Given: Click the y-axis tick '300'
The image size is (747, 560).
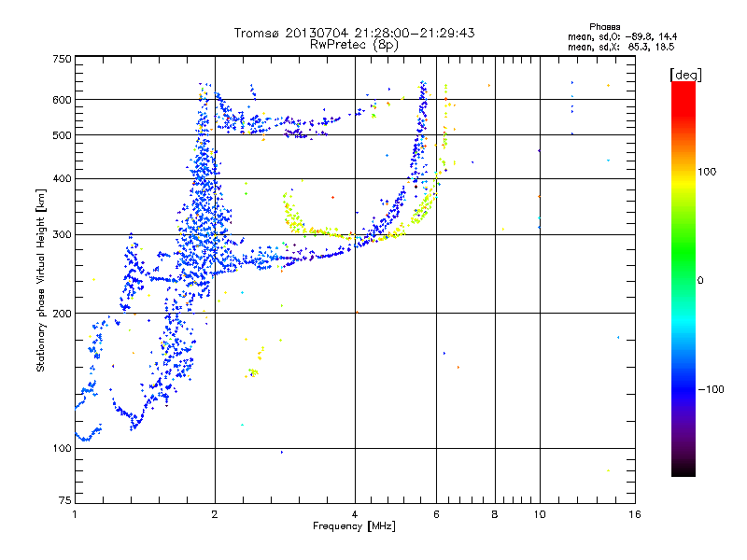Looking at the screenshot, I should tap(62, 235).
